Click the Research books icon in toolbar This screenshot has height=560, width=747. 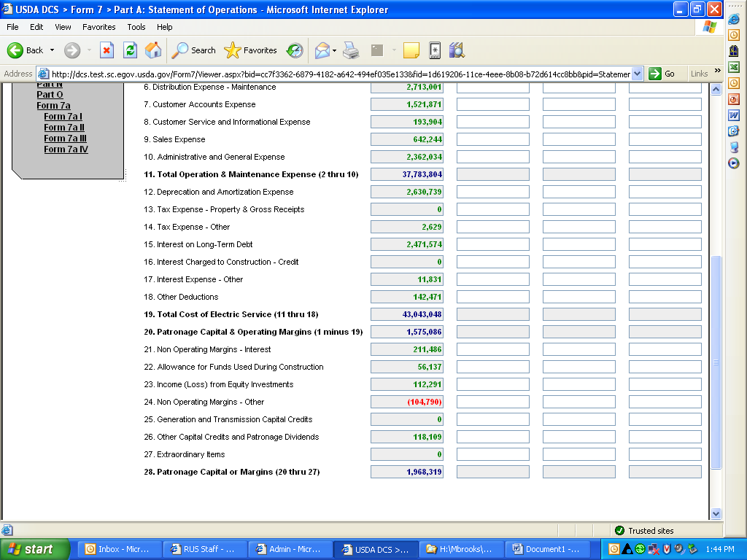pos(457,50)
